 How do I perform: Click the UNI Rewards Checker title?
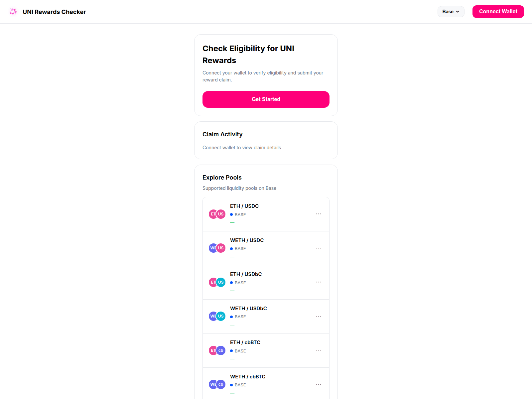click(x=54, y=12)
